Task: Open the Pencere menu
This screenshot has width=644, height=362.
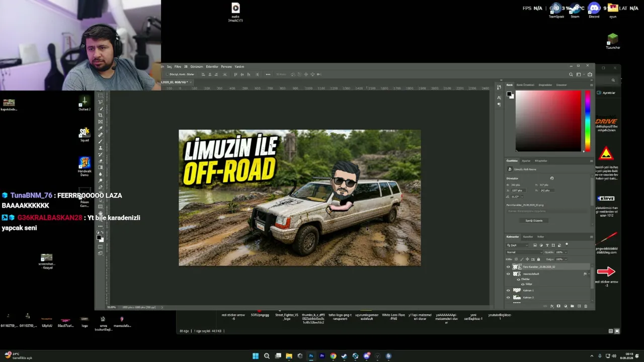Action: click(x=226, y=66)
